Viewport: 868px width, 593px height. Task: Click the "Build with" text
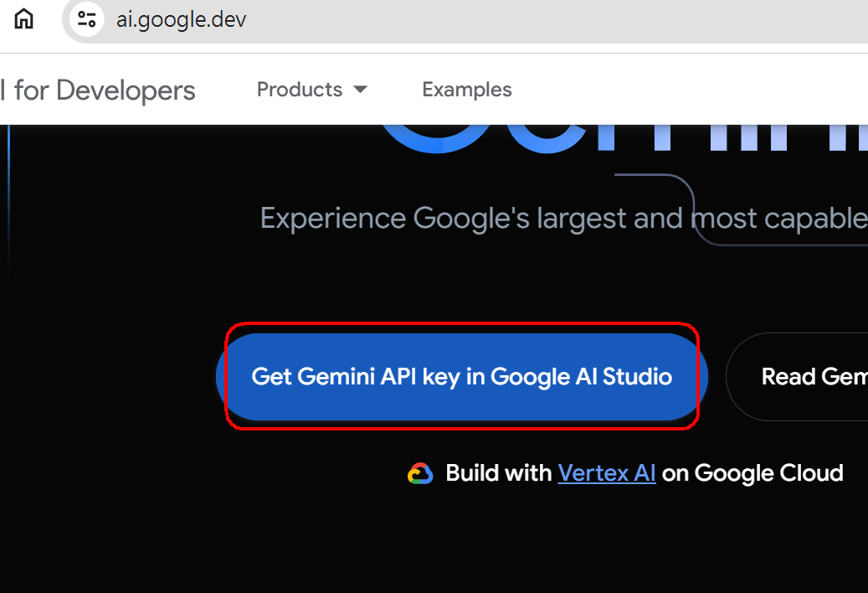point(499,473)
